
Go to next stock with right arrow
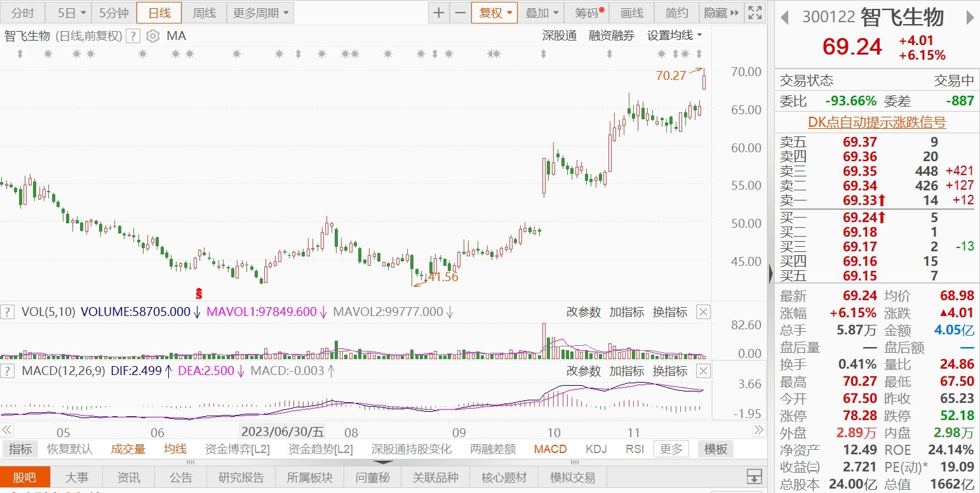970,18
